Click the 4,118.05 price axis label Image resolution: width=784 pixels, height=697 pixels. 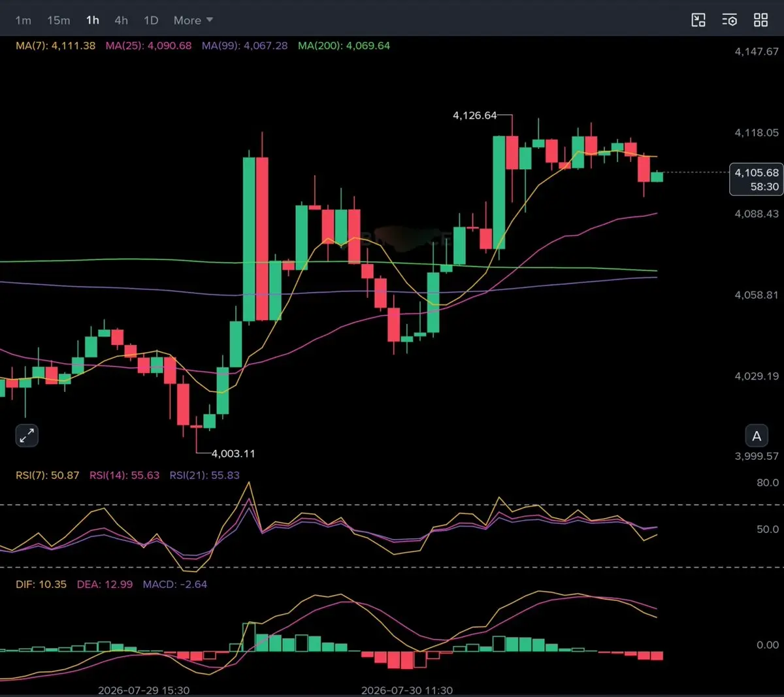pos(757,133)
